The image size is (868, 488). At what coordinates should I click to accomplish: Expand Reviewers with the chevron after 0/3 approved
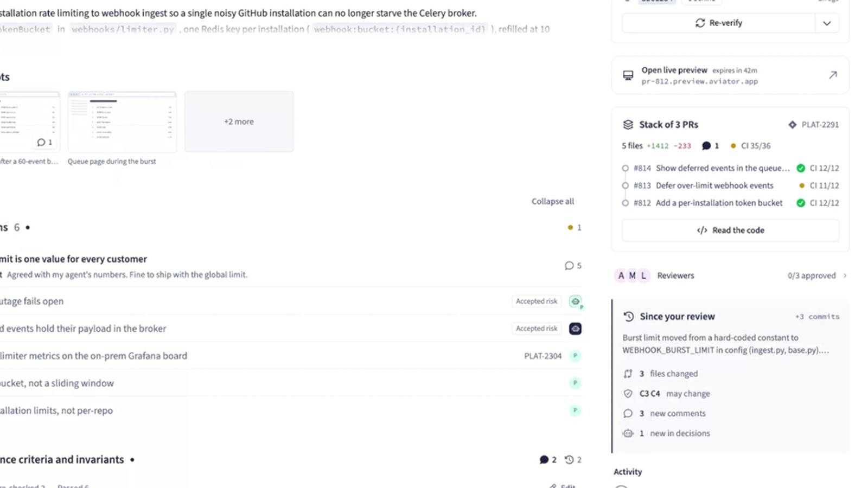click(x=845, y=275)
